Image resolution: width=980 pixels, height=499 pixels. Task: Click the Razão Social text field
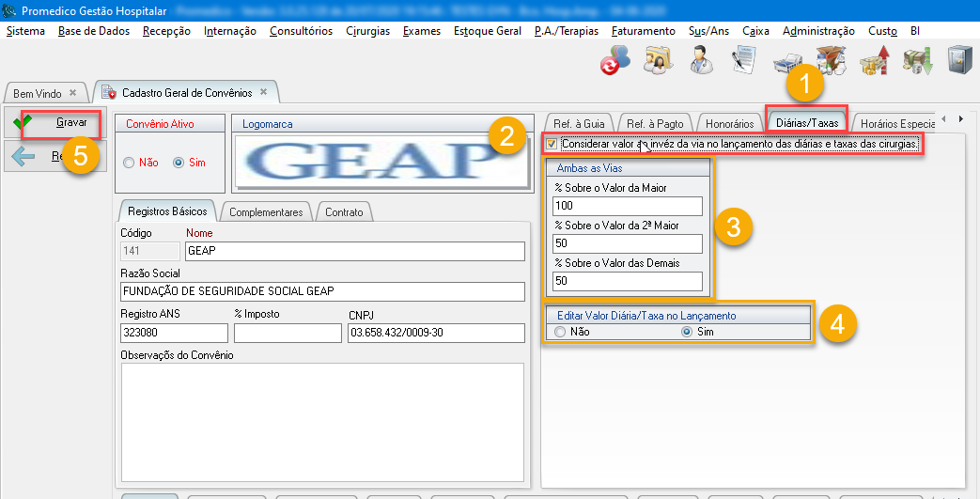322,291
